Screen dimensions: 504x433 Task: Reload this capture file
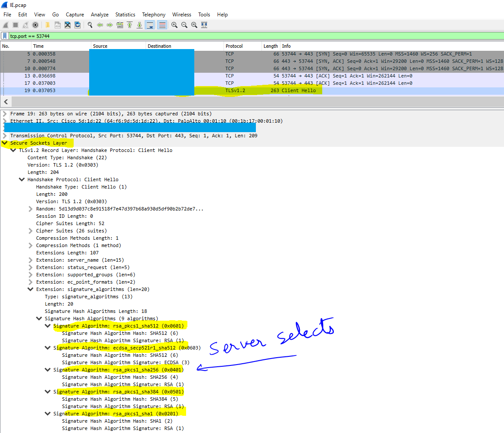click(x=78, y=25)
